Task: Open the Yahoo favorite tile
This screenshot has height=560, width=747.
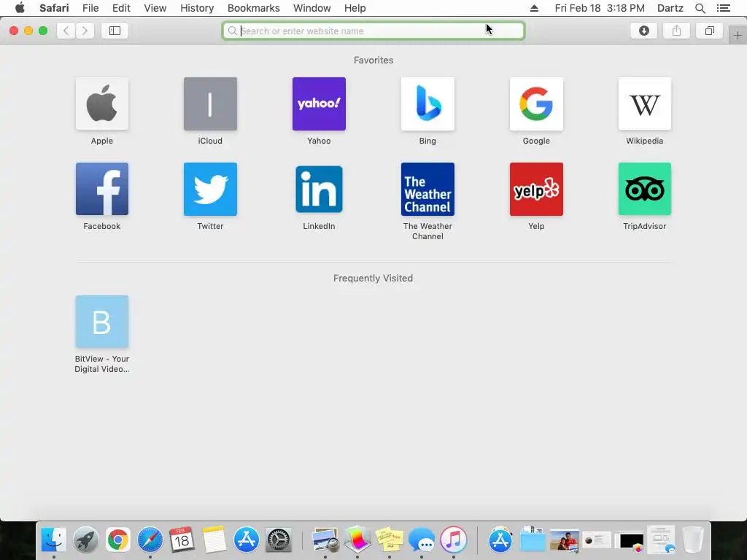Action: pyautogui.click(x=319, y=104)
